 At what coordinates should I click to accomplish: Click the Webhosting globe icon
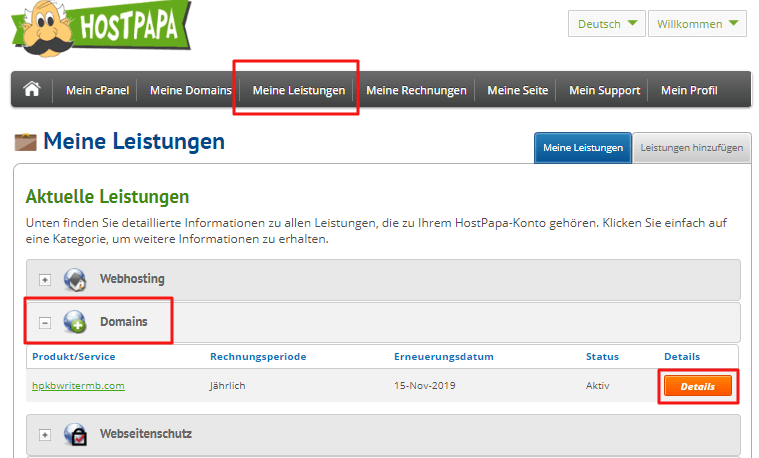75,280
